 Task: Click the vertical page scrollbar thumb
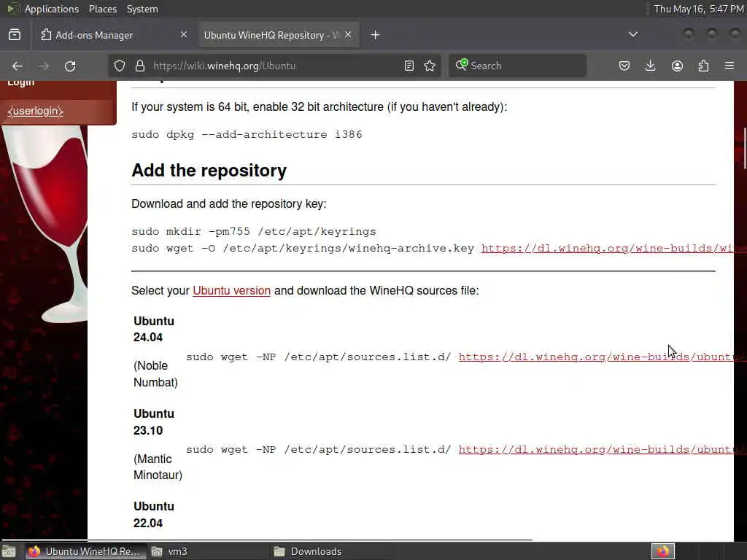tap(745, 148)
